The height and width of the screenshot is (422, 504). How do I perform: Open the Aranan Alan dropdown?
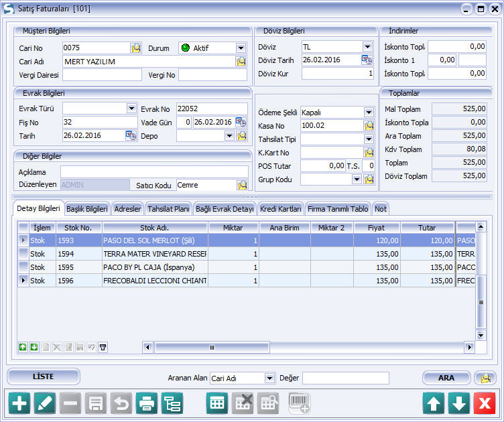(x=269, y=378)
